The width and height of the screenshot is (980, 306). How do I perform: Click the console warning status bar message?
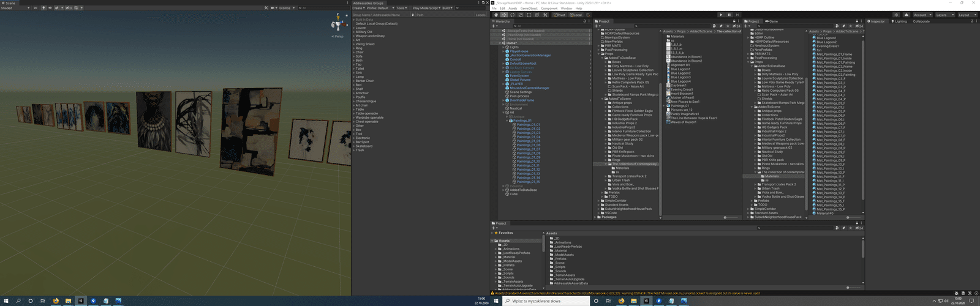(625, 293)
